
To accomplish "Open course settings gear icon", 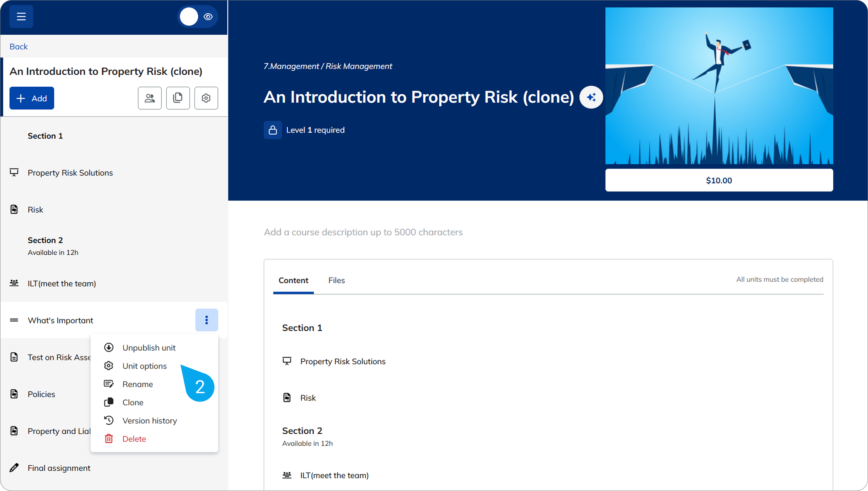I will pos(206,98).
